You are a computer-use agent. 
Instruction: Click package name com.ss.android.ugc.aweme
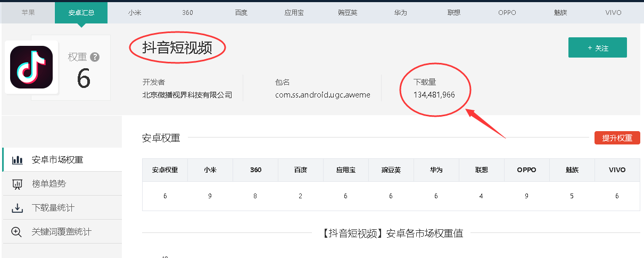(323, 95)
